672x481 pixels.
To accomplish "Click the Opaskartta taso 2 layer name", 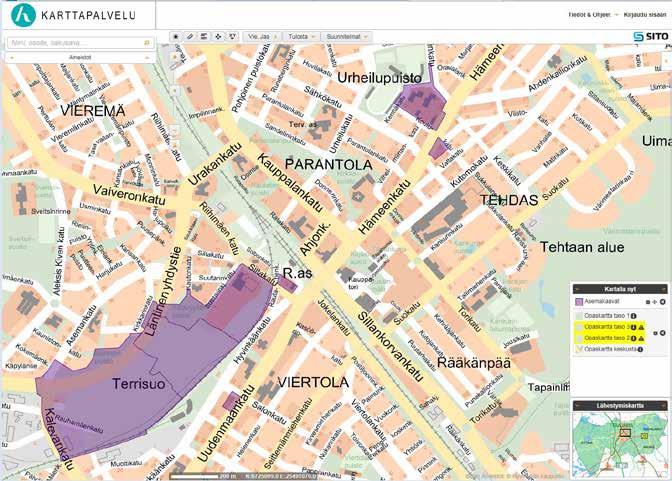I will 607,338.
